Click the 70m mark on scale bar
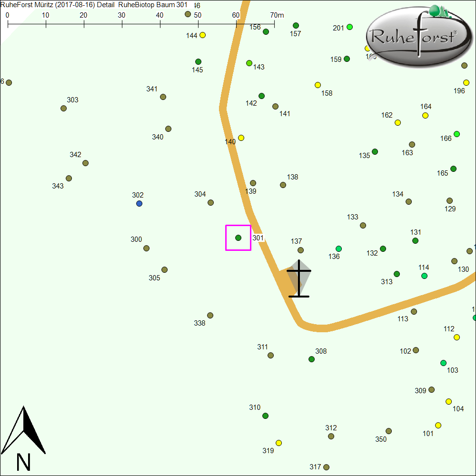Screen dimensions: 476x476 coord(274,23)
